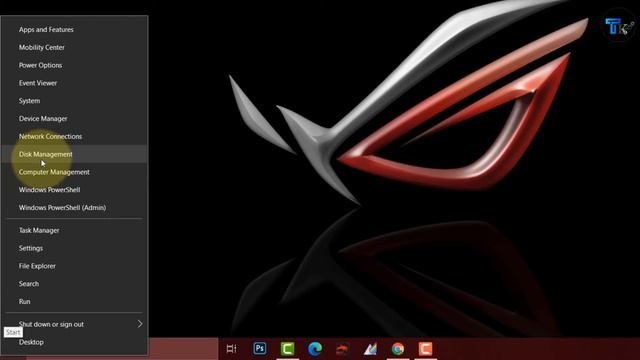Launch Microsoft Edge from taskbar
Screen dimensions: 640x360
pos(315,349)
